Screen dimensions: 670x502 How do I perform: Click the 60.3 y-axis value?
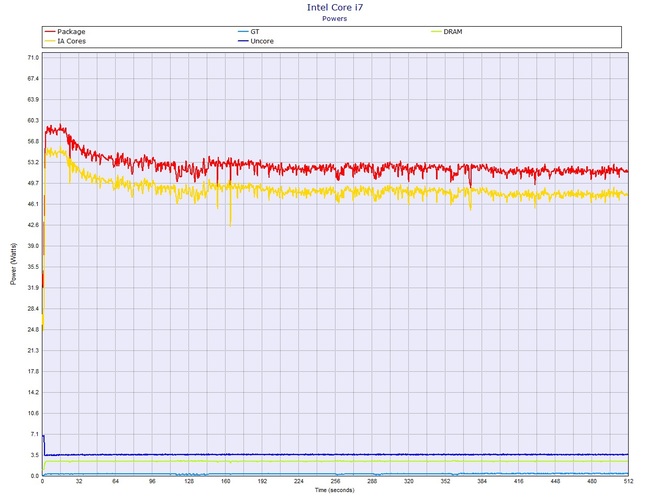tap(33, 120)
